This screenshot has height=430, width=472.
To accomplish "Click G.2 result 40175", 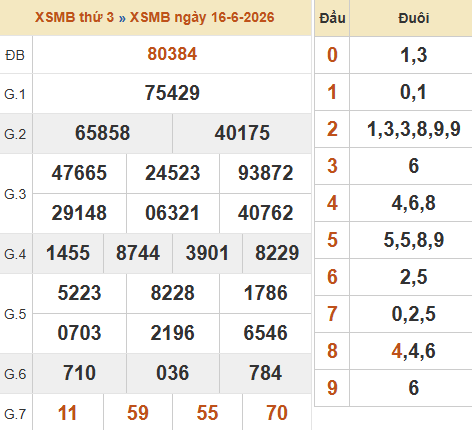I will point(242,133).
